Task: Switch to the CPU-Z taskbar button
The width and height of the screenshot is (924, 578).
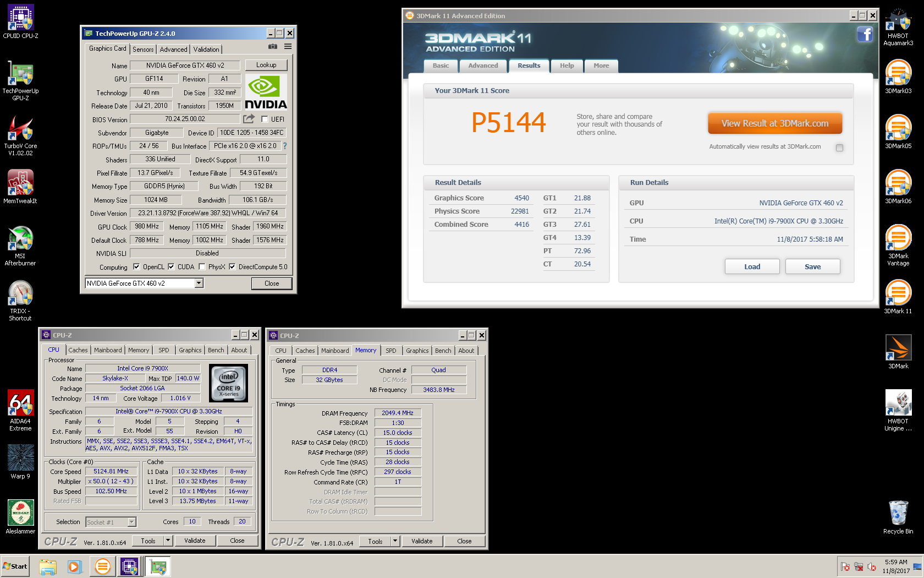Action: tap(129, 566)
